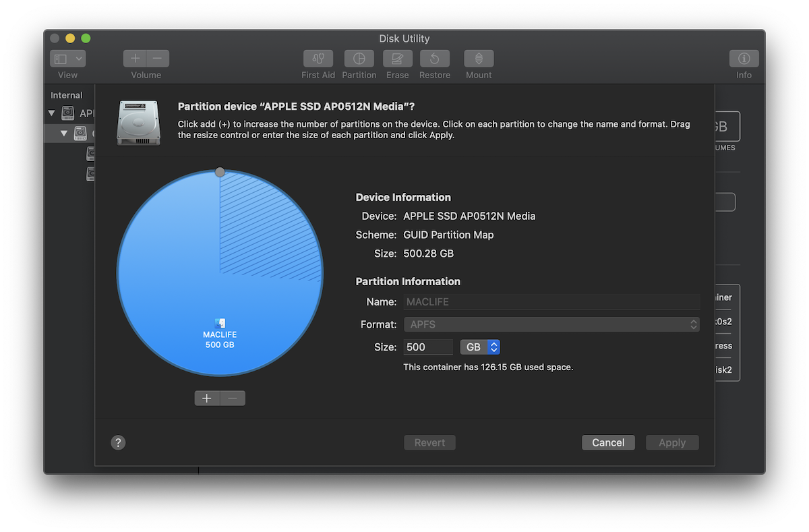The height and width of the screenshot is (532, 809).
Task: Open the Format dropdown showing APFS
Action: (551, 324)
